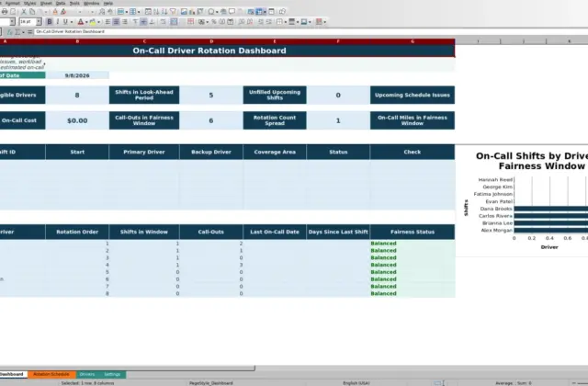Click the Sort Descending icon
Screen dimensions: 588x386
(x=164, y=12)
